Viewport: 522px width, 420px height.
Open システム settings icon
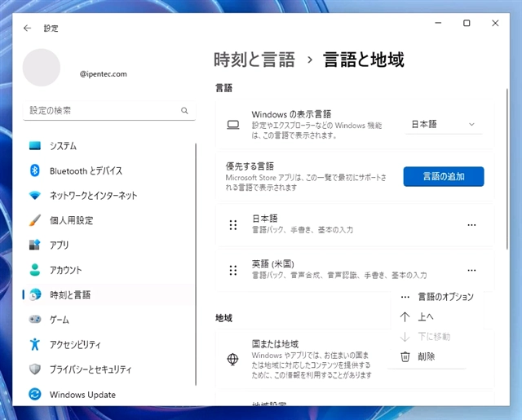tap(35, 146)
